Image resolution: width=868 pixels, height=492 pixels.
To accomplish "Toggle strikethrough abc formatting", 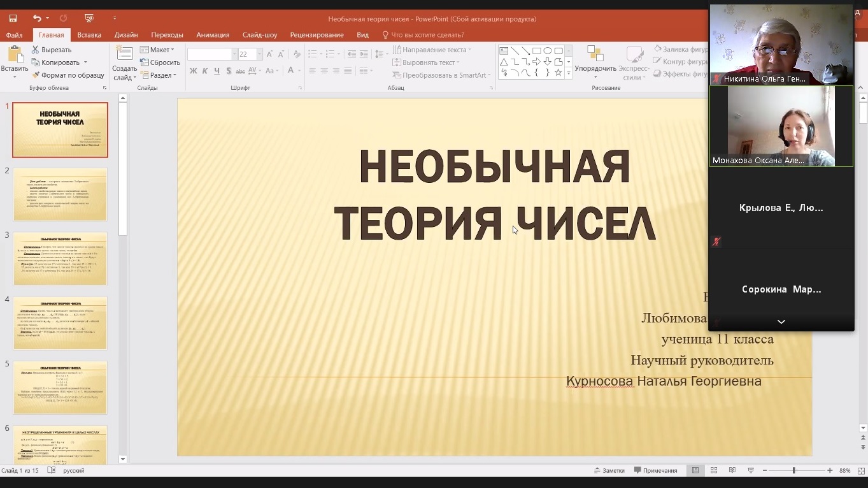I will [x=240, y=71].
